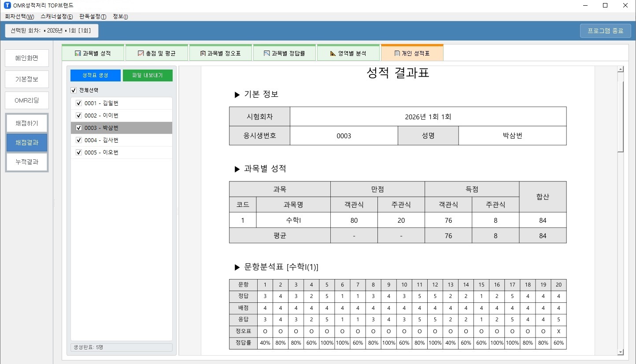The image size is (636, 364).
Task: Open the 스캐너설정 menu
Action: (x=56, y=17)
